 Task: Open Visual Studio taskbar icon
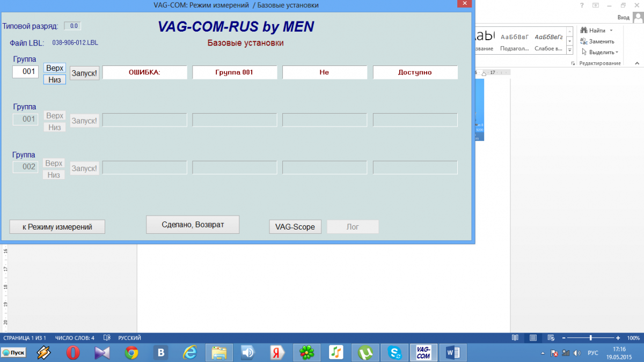pos(102,352)
